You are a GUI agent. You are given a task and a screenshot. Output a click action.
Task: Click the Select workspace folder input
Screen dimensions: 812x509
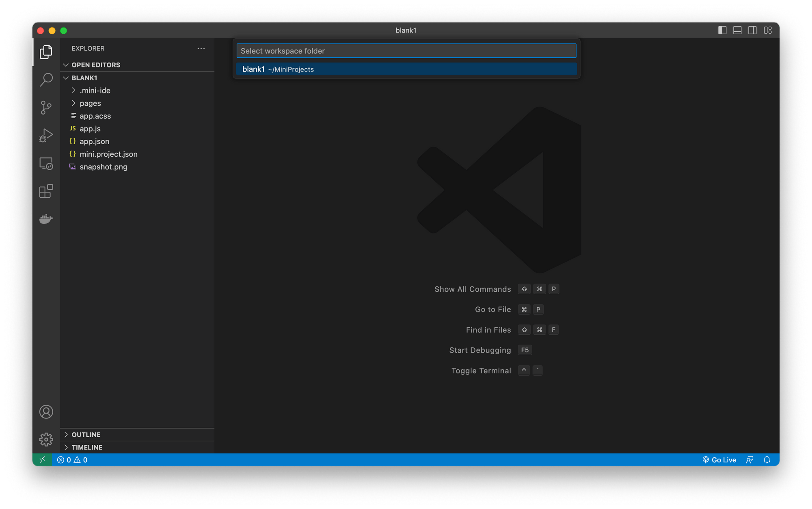click(406, 51)
